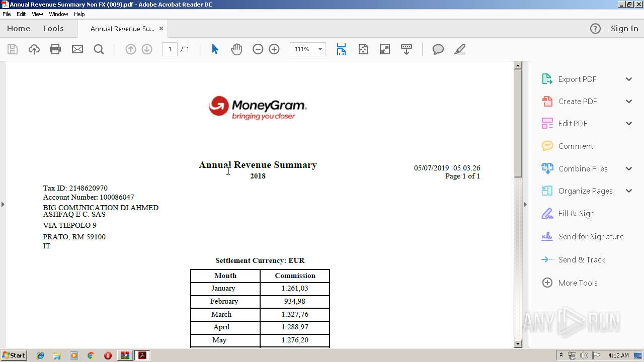Viewport: 644px width, 362px height.
Task: Open the File menu
Action: 7,14
